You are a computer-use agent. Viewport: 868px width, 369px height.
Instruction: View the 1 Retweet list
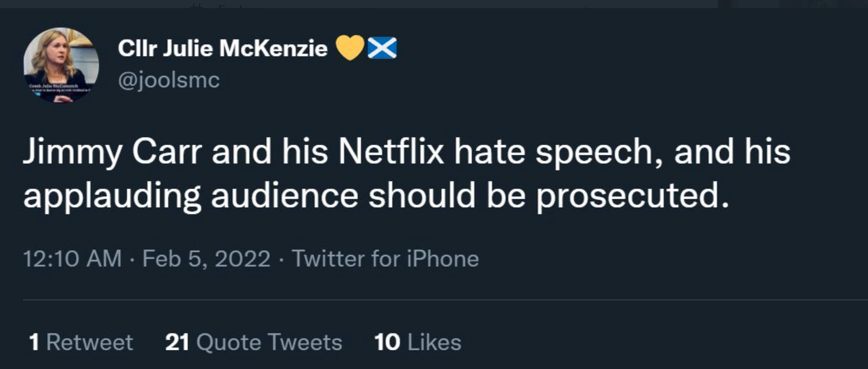(81, 342)
